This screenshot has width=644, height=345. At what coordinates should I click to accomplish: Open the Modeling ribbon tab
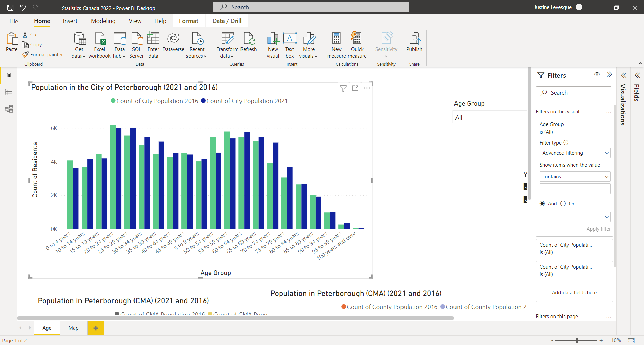(x=103, y=21)
